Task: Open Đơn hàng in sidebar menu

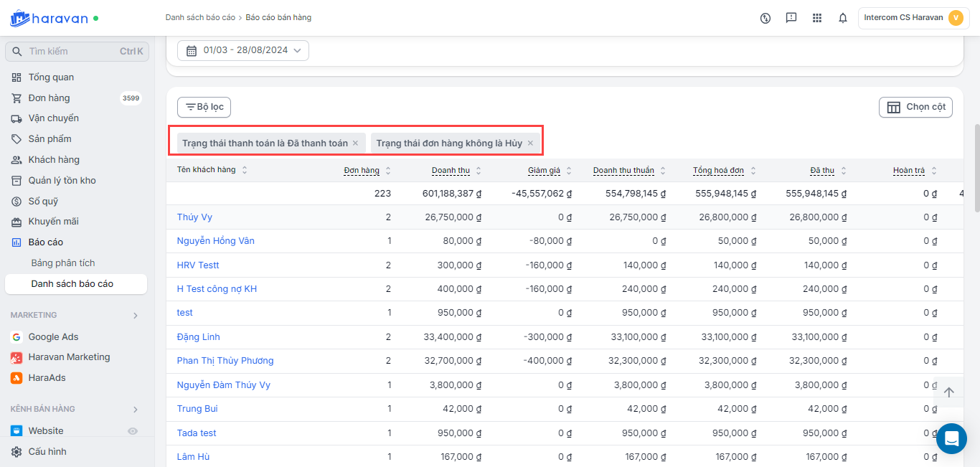Action: point(49,98)
